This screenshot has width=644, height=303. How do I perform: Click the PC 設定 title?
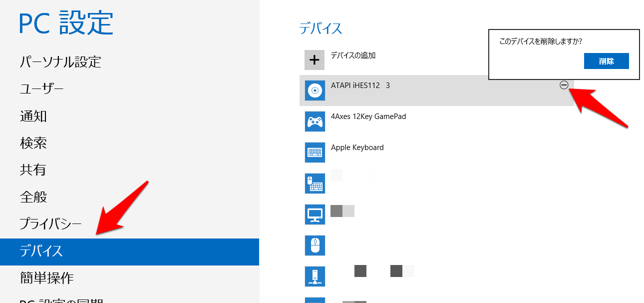point(66,23)
